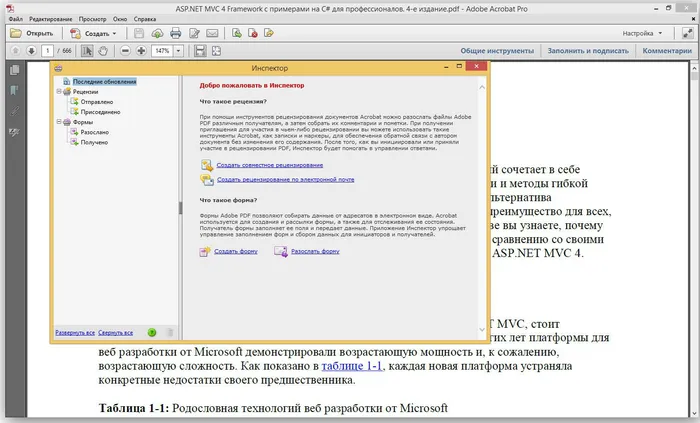Collapse the Формы tree node
Viewport: 700px width, 423px height.
tap(58, 122)
